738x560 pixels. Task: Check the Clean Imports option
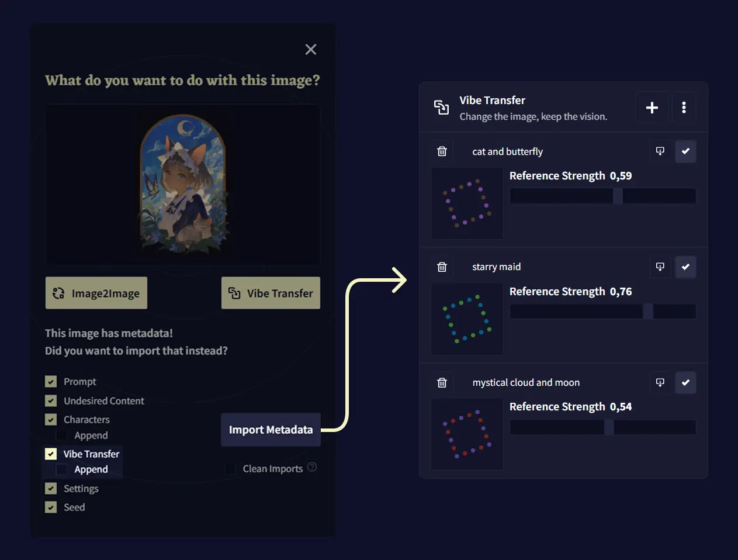(230, 468)
